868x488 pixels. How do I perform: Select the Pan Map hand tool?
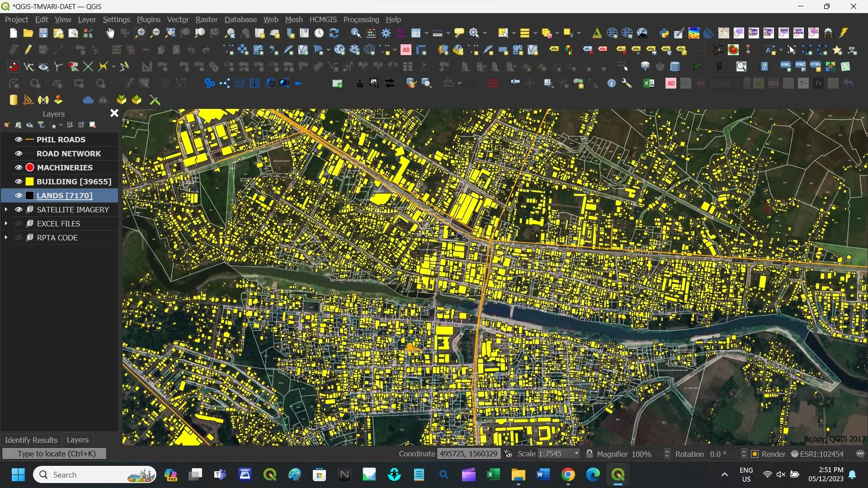(110, 33)
